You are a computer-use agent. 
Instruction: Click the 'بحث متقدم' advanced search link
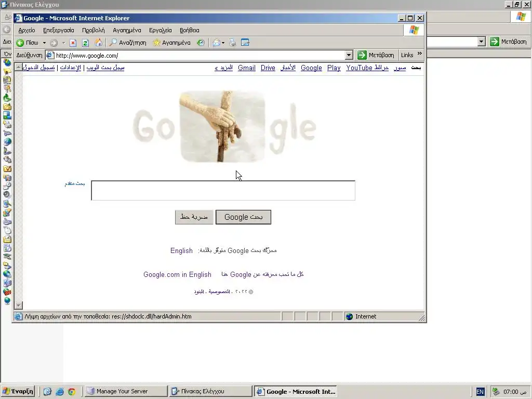[75, 183]
